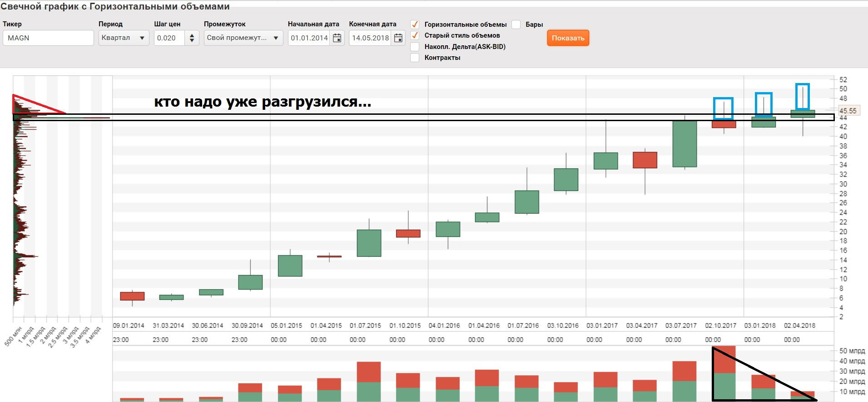This screenshot has height=402, width=868.
Task: Enable the Бары checkbox
Action: click(516, 25)
